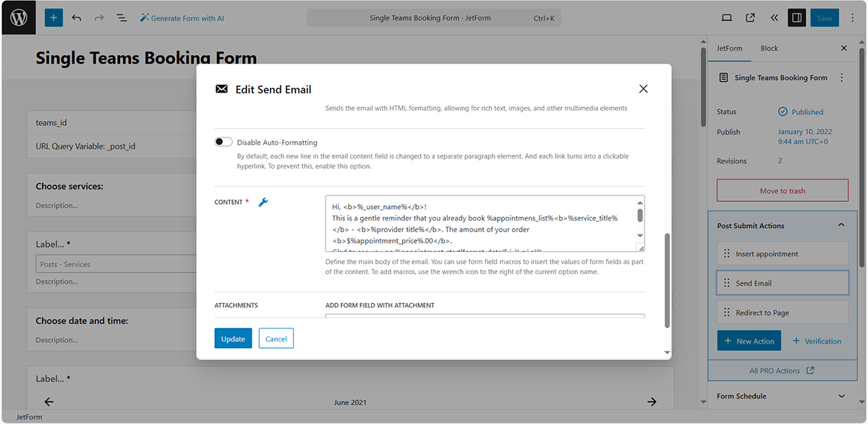Screen dimensions: 868x424
Task: Open the desktop preview device icon
Action: (727, 18)
